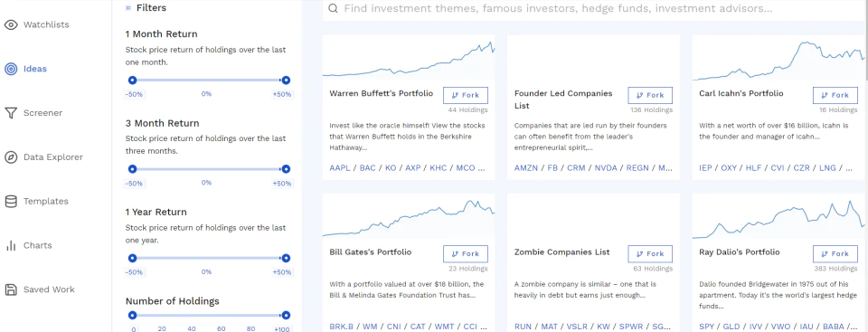Open Saved Work floppy disk icon

pyautogui.click(x=11, y=289)
